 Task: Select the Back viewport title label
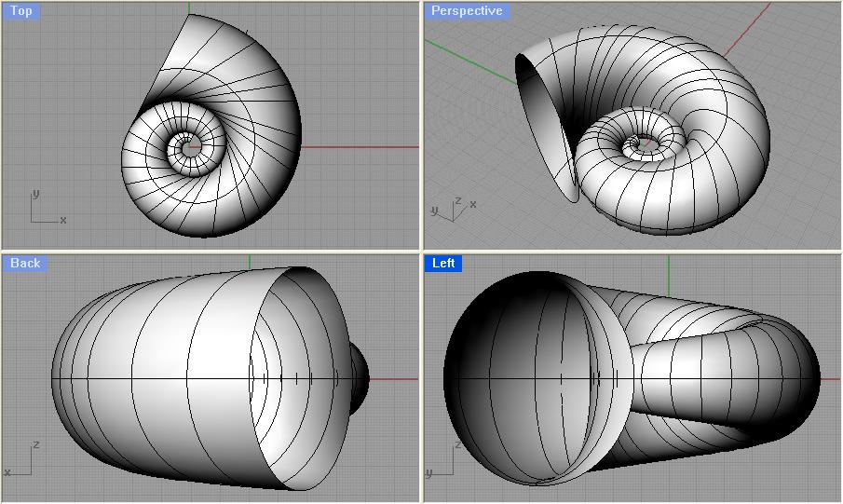pyautogui.click(x=25, y=264)
